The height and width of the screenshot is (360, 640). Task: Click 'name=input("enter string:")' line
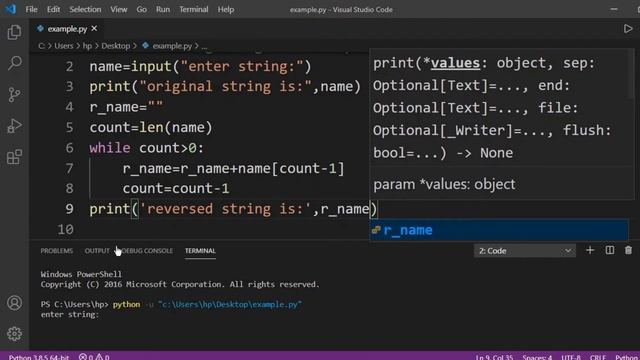tap(200, 66)
